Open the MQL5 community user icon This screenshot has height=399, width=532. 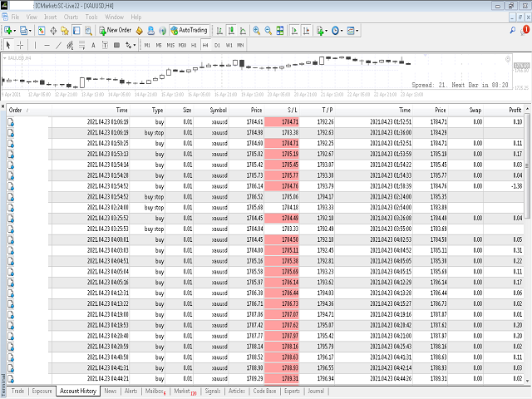click(x=151, y=31)
